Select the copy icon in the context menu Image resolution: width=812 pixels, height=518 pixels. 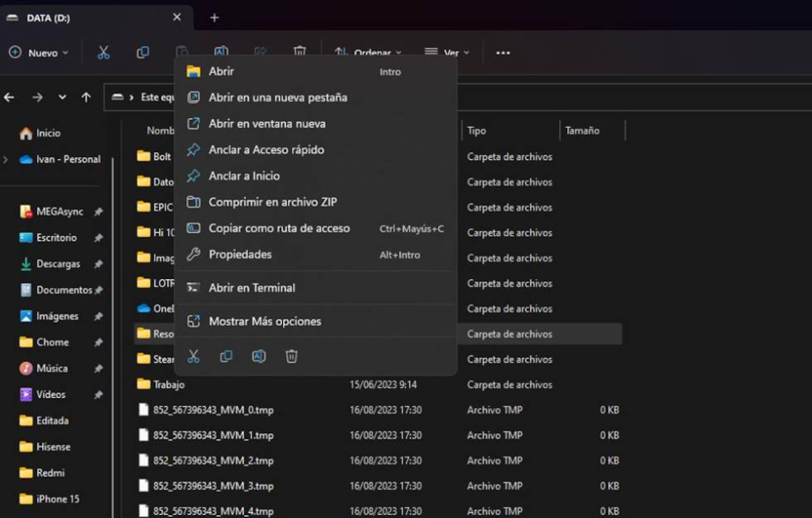click(226, 356)
